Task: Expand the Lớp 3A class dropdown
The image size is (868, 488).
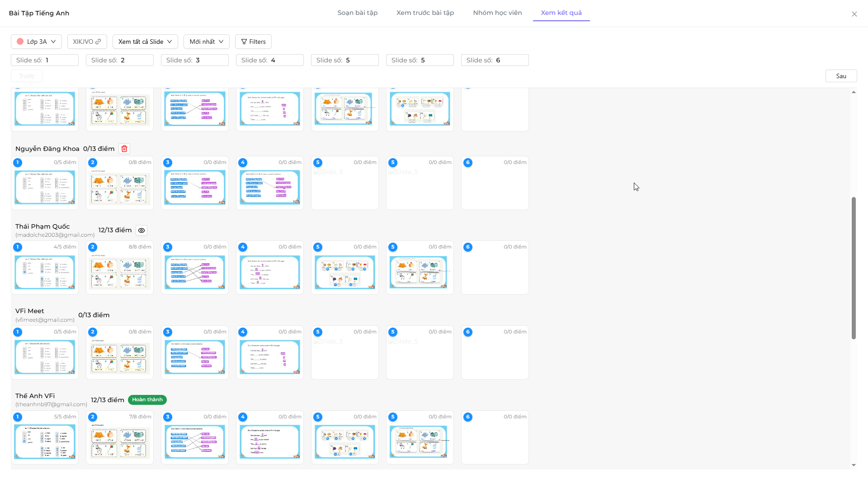Action: pos(36,42)
